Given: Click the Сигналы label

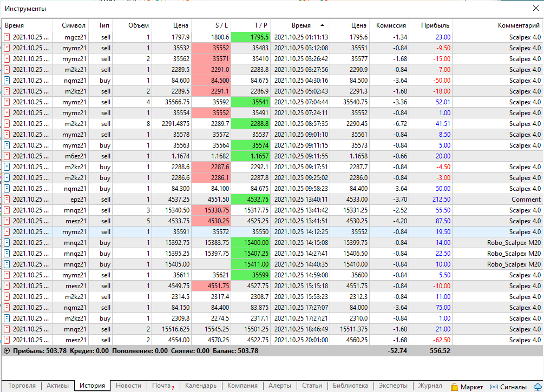Looking at the screenshot, I should (x=514, y=387).
